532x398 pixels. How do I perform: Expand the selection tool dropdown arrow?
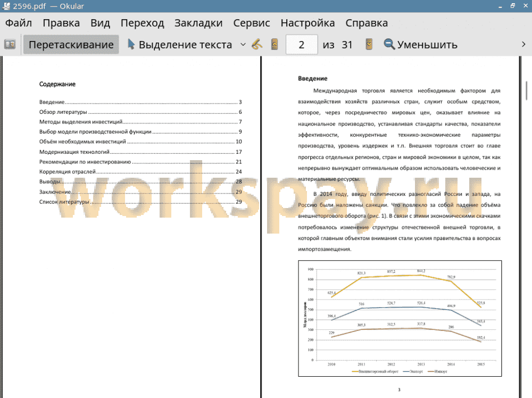coord(243,45)
